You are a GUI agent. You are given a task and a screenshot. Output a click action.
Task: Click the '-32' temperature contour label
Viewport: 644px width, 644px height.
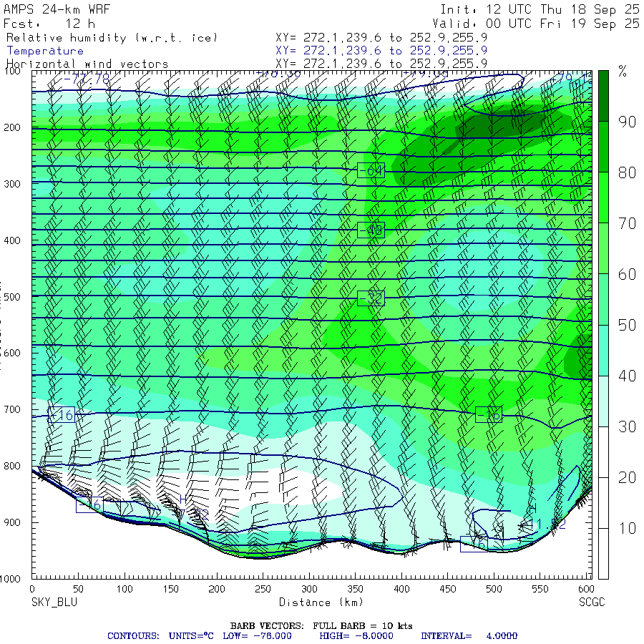coord(371,298)
